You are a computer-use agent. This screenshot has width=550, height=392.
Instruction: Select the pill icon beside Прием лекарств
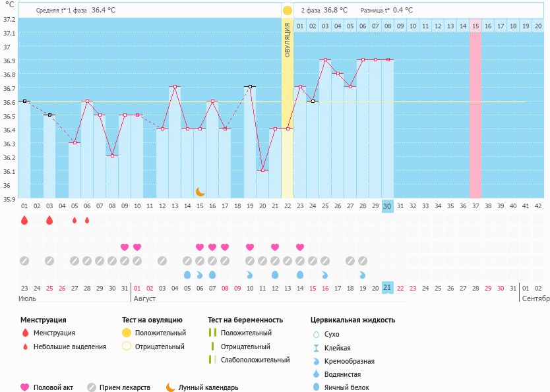(91, 387)
